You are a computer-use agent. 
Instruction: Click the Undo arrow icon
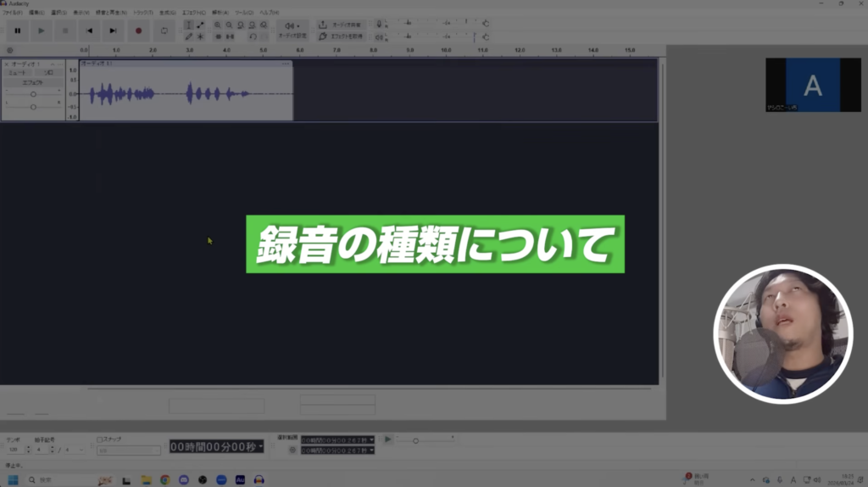click(253, 36)
